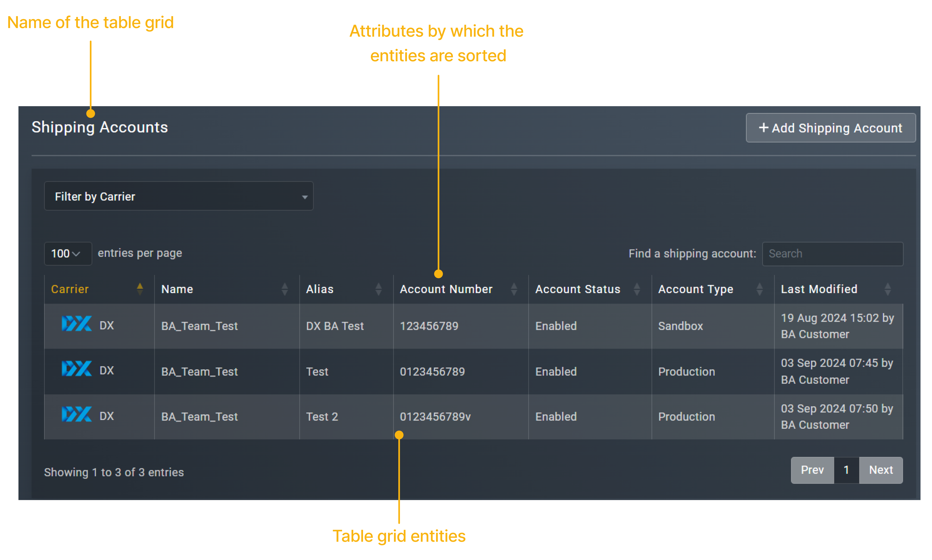
Task: Sort by the Account Status column header
Action: [x=590, y=289]
